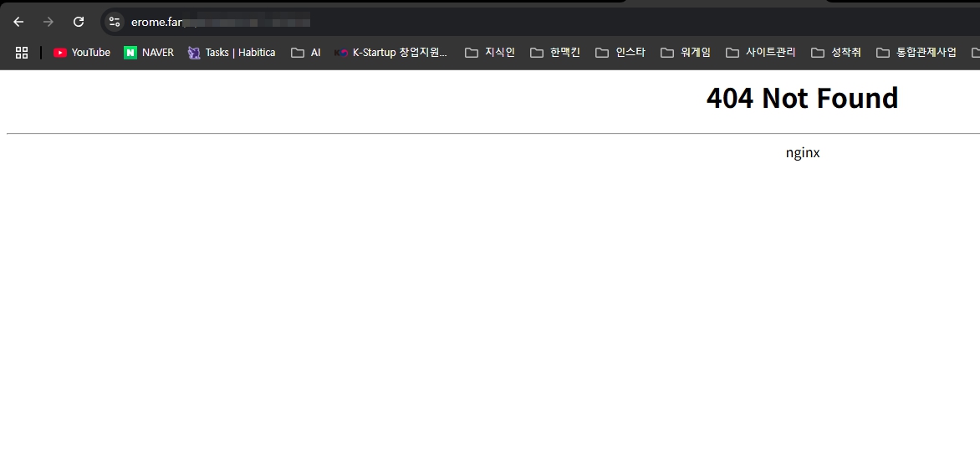This screenshot has width=980, height=450.
Task: Click the 404 Not Found heading
Action: click(802, 98)
